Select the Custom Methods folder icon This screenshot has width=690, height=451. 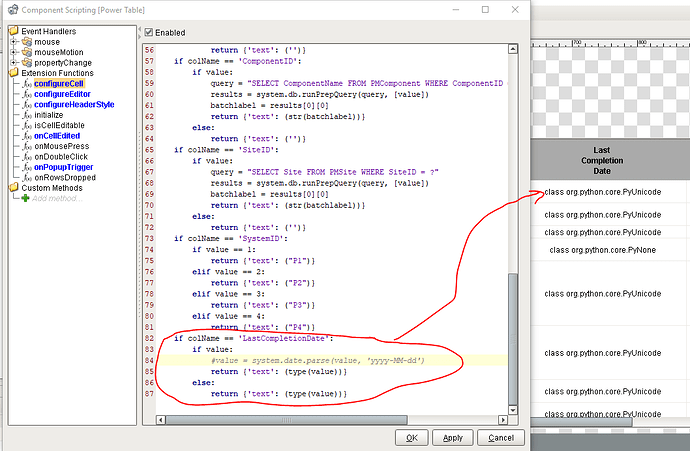[x=14, y=187]
